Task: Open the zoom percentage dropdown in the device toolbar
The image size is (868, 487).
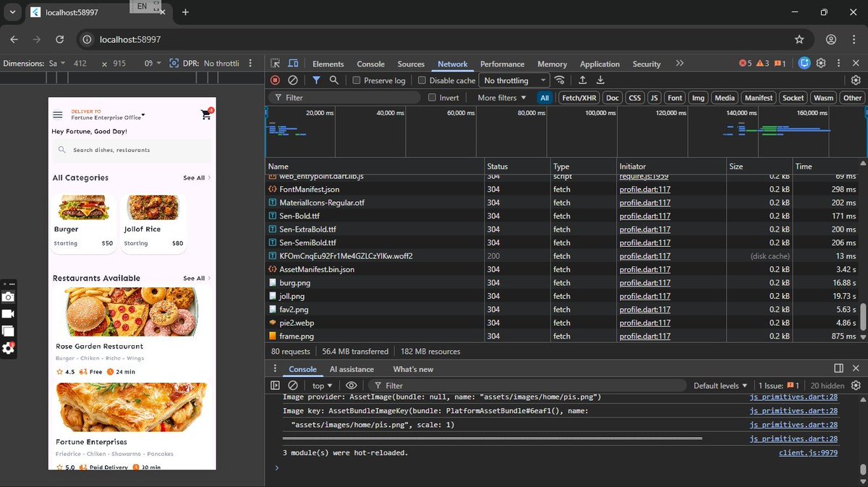Action: 153,64
